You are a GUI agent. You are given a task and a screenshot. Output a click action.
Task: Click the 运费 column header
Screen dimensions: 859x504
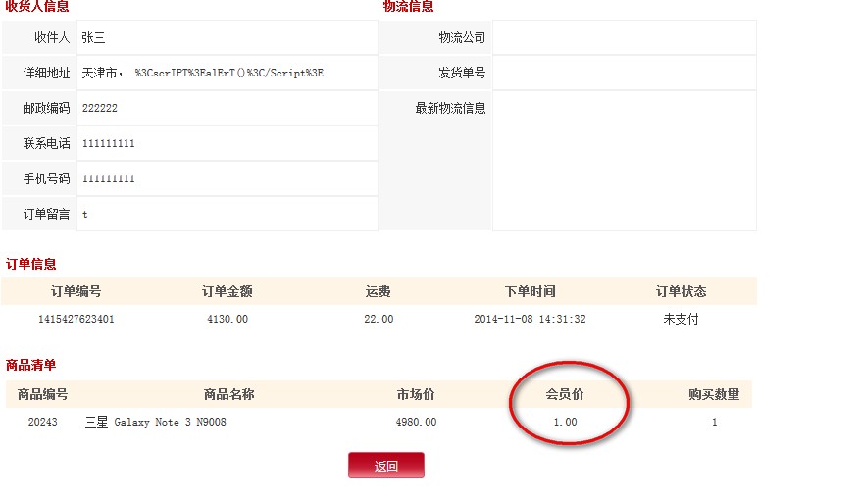[x=379, y=291]
